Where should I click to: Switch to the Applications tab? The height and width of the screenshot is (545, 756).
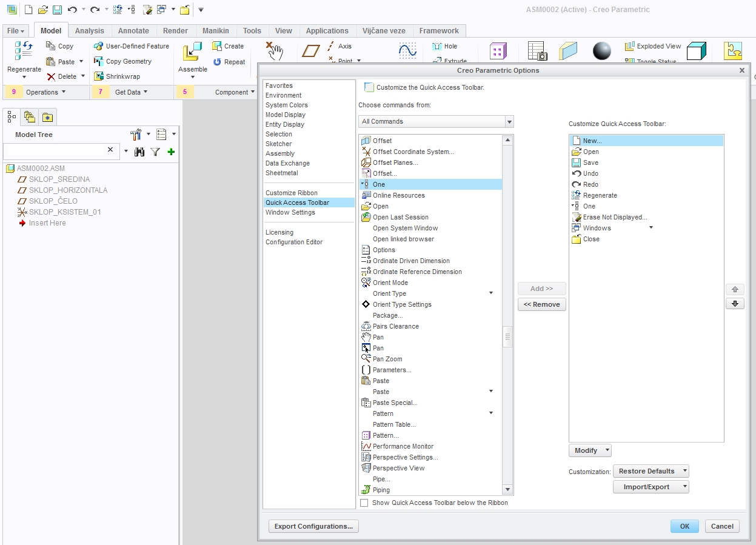(x=327, y=30)
